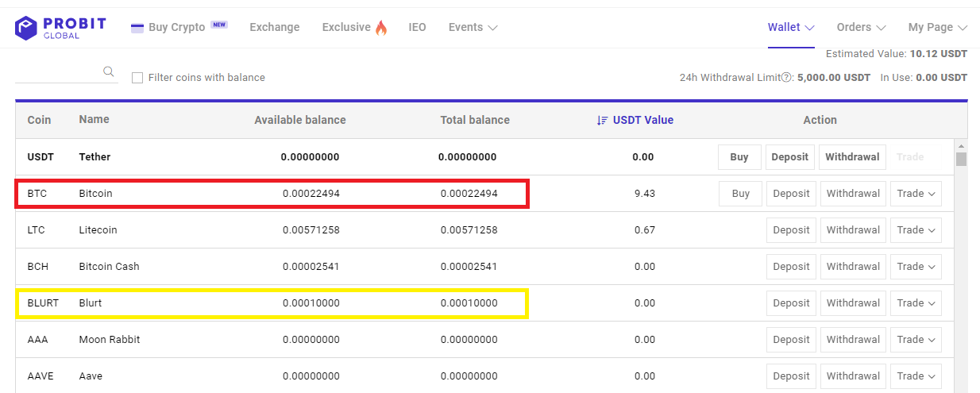Enable Filter coins with balance checkbox
Screen dimensions: 980x393
tap(137, 78)
